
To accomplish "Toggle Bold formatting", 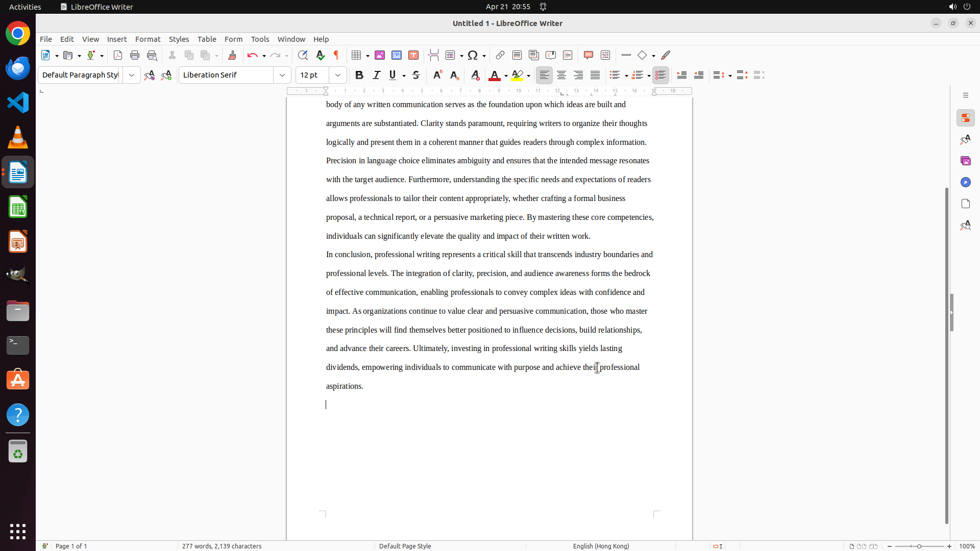I will (x=359, y=75).
